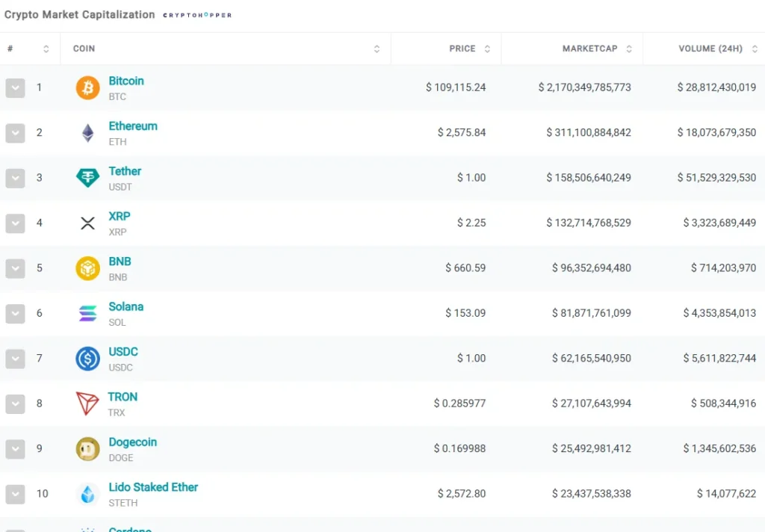Open the Dogecoin name link
The width and height of the screenshot is (765, 532).
133,442
